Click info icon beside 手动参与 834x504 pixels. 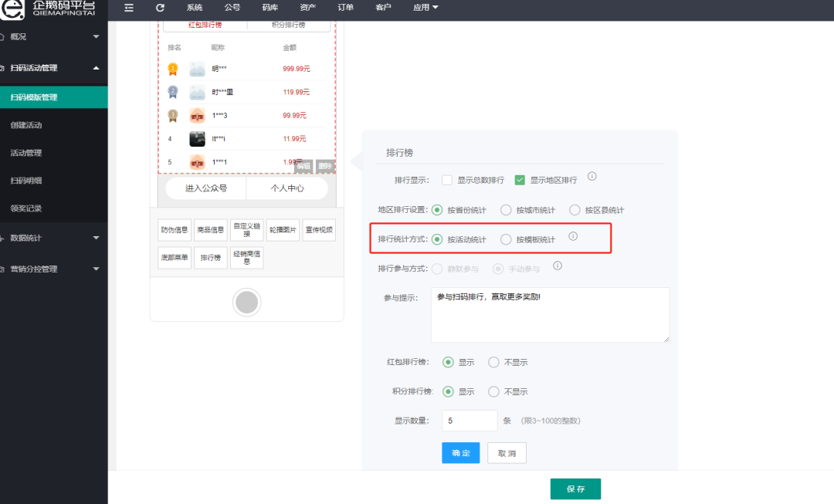coord(558,266)
